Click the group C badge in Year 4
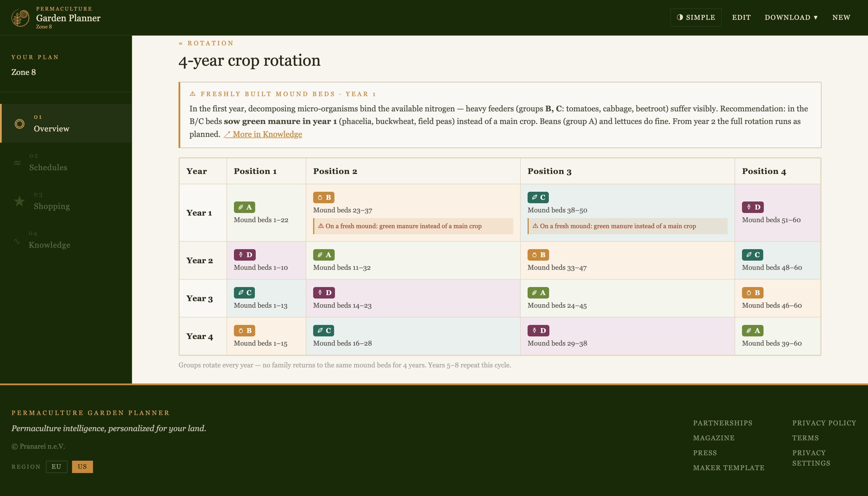This screenshot has width=868, height=496. click(323, 330)
